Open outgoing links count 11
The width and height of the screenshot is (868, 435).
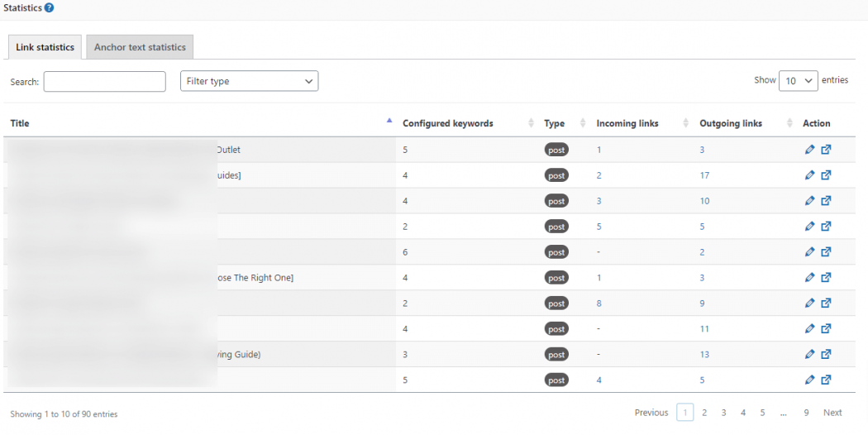(x=704, y=328)
